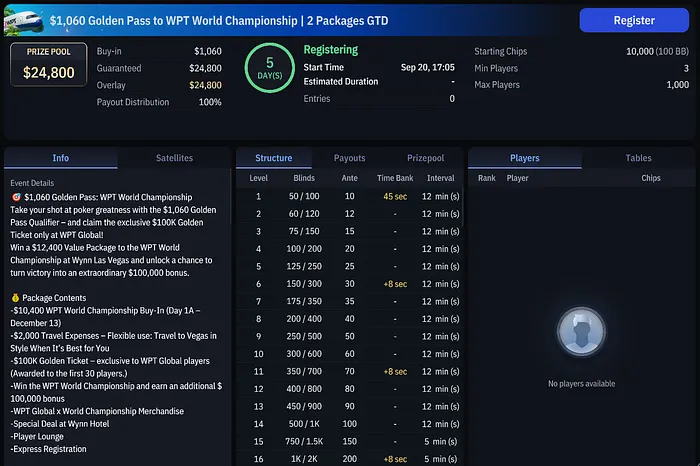Click the money bag icon beside Package Contents
Image resolution: width=700 pixels, height=466 pixels.
click(15, 298)
